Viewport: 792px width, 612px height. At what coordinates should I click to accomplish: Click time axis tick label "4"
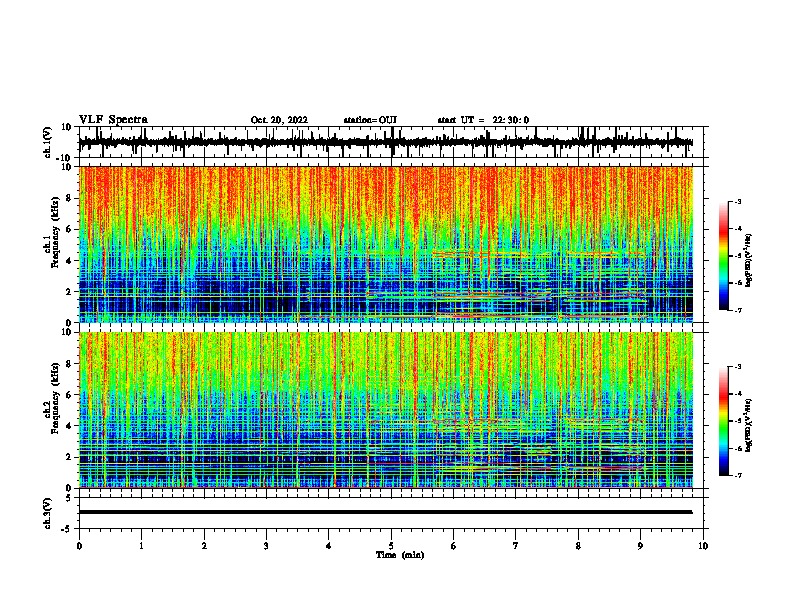tap(329, 546)
